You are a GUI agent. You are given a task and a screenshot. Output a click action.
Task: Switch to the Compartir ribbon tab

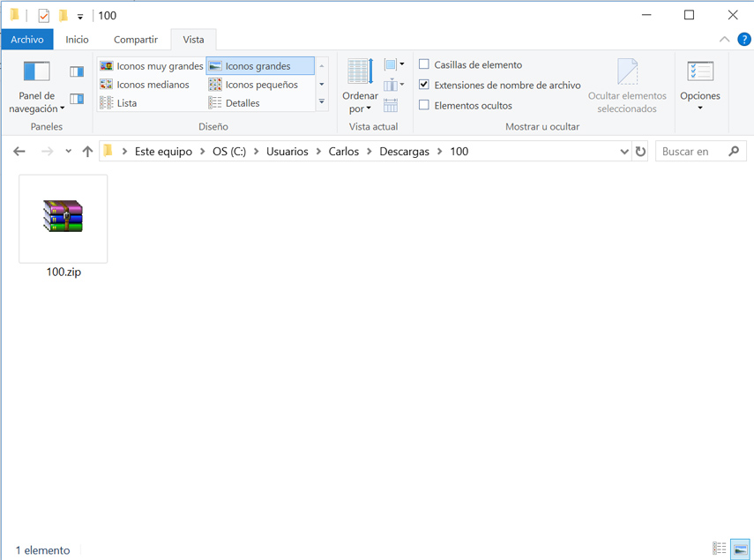[136, 40]
